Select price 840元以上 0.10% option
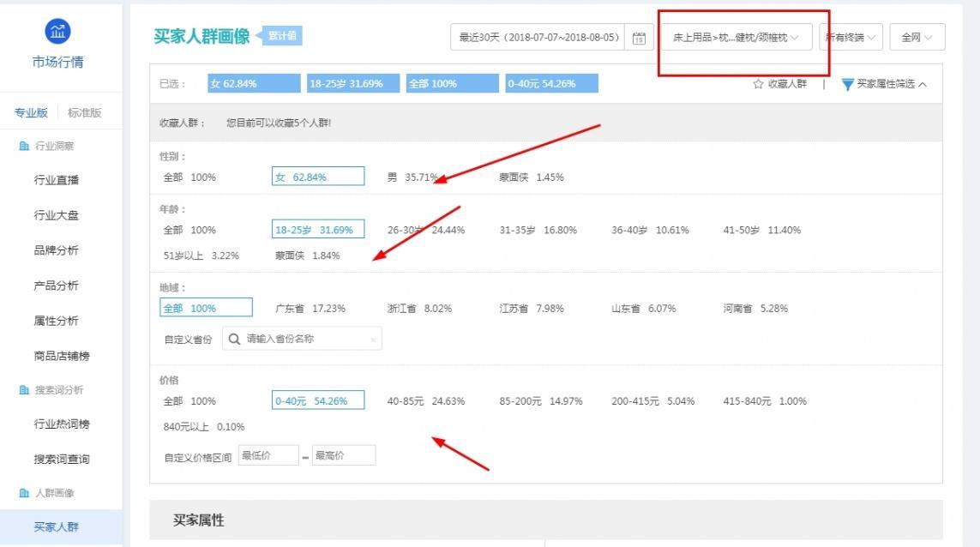Screen dimensions: 980x547 [204, 427]
